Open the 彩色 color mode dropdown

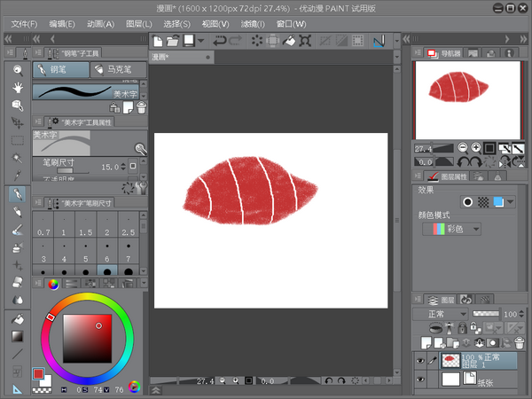click(x=452, y=229)
